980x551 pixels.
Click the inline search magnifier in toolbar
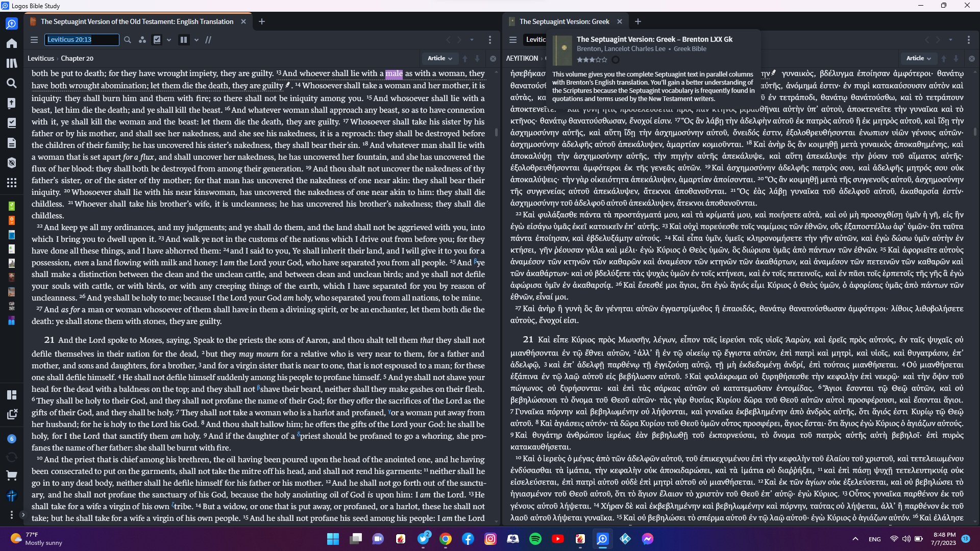(128, 40)
